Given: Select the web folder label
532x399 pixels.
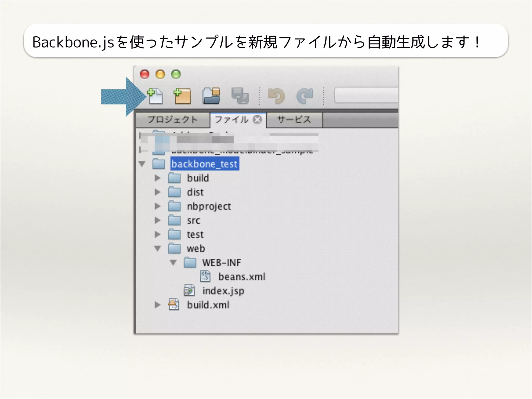Looking at the screenshot, I should point(196,249).
